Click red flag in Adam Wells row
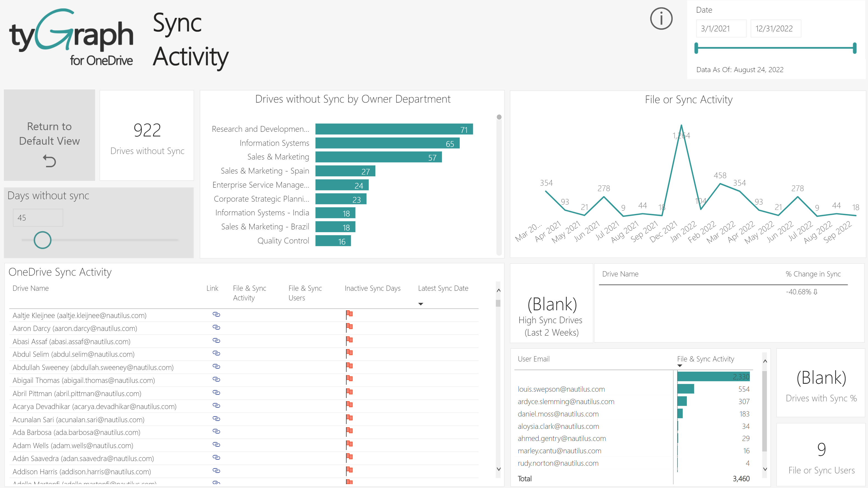 click(x=349, y=445)
